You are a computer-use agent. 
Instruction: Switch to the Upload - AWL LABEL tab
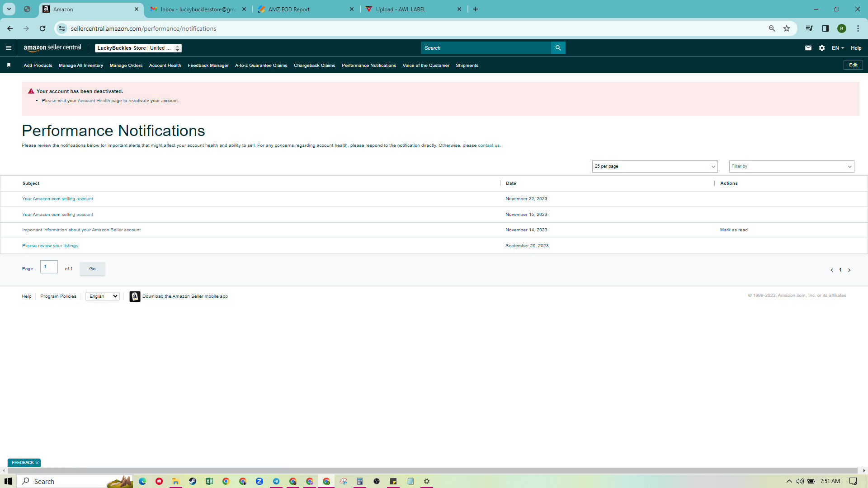point(413,9)
